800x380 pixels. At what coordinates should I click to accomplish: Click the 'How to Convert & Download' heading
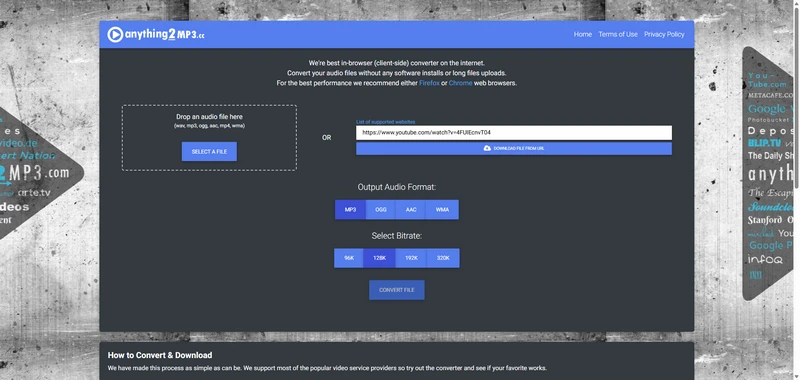tap(160, 355)
